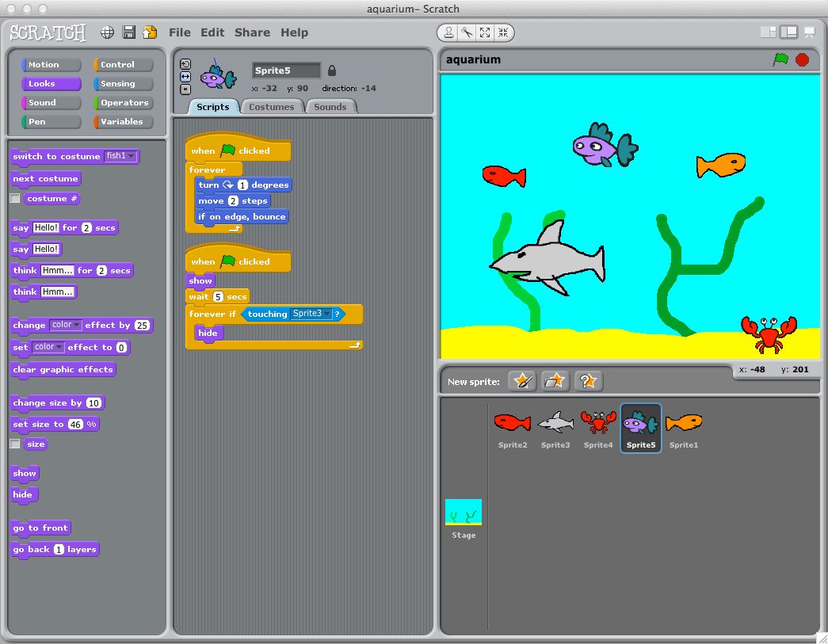Open the Share menu

[252, 32]
